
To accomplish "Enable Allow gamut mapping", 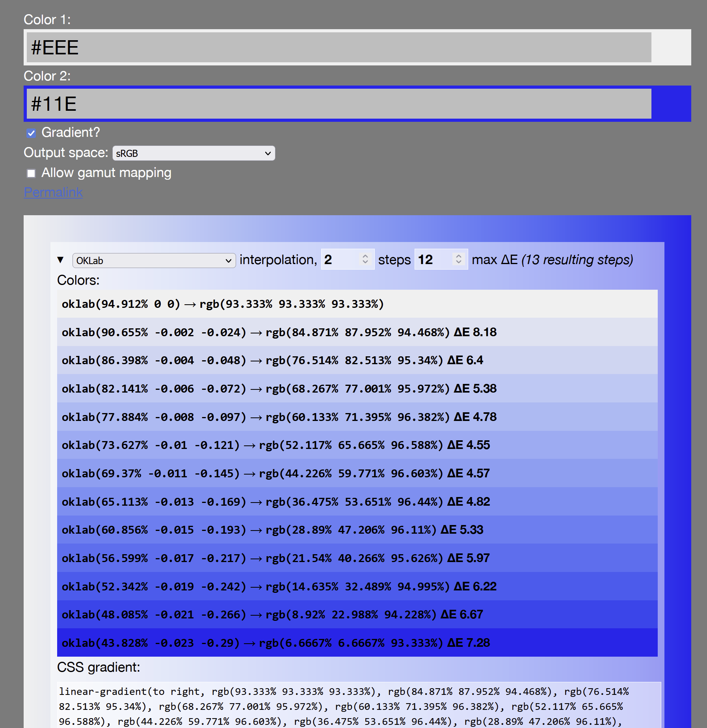I will pyautogui.click(x=32, y=173).
